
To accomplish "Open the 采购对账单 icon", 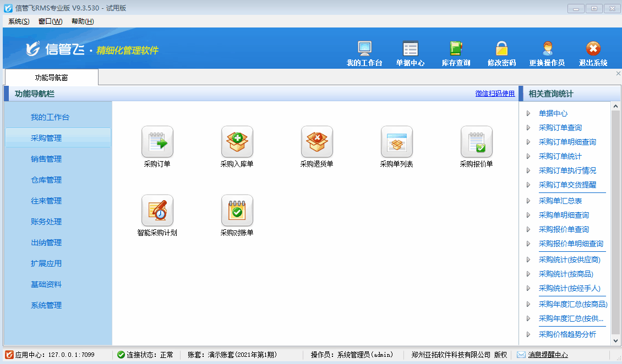I will tap(237, 211).
